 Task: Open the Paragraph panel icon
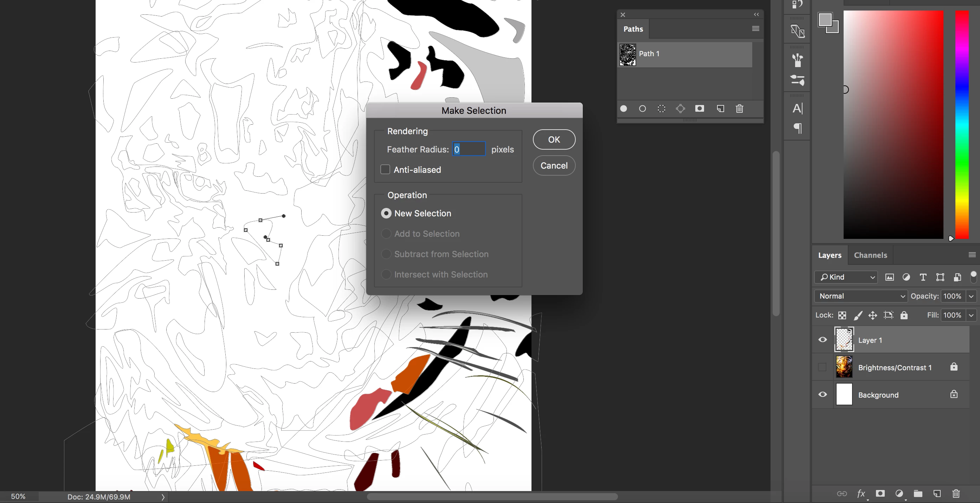coord(797,128)
